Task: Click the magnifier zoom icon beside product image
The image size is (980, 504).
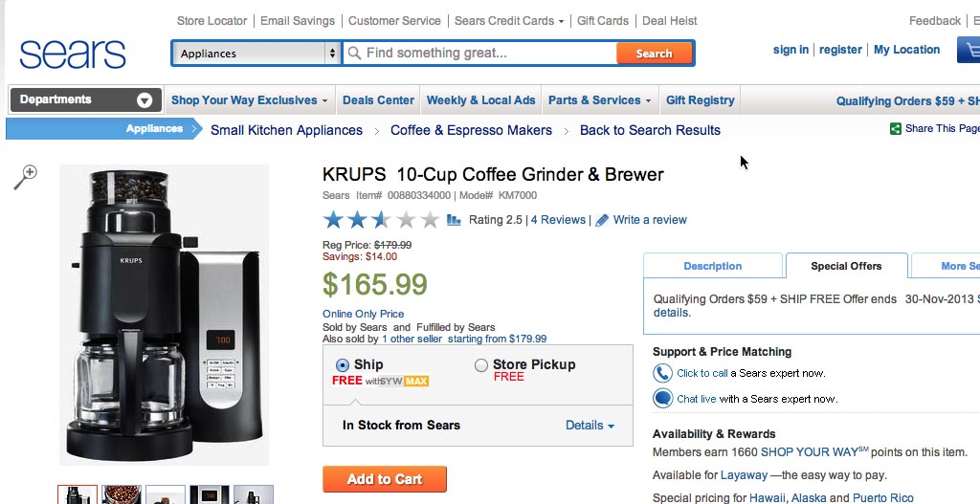Action: coord(26,176)
